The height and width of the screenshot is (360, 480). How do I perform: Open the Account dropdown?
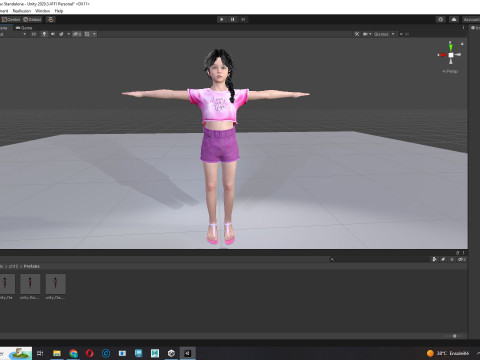tap(471, 19)
